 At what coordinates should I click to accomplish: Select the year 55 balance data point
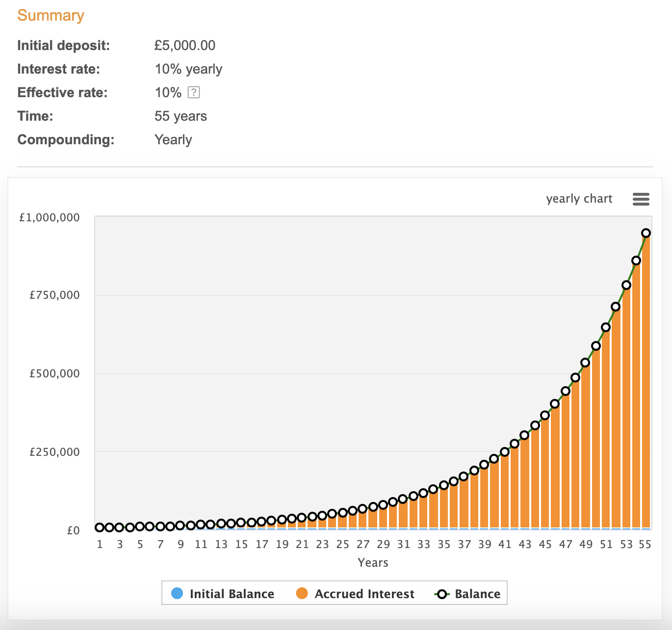coord(646,233)
